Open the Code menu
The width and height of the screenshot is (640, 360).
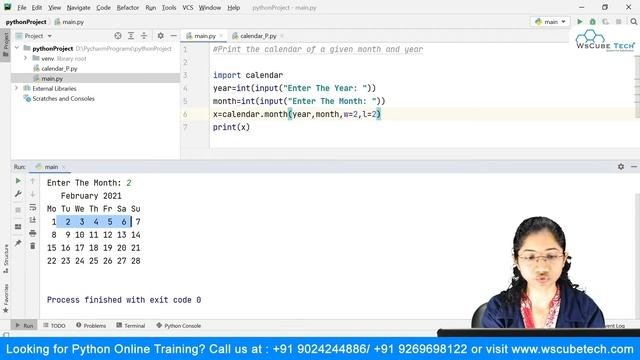(103, 8)
